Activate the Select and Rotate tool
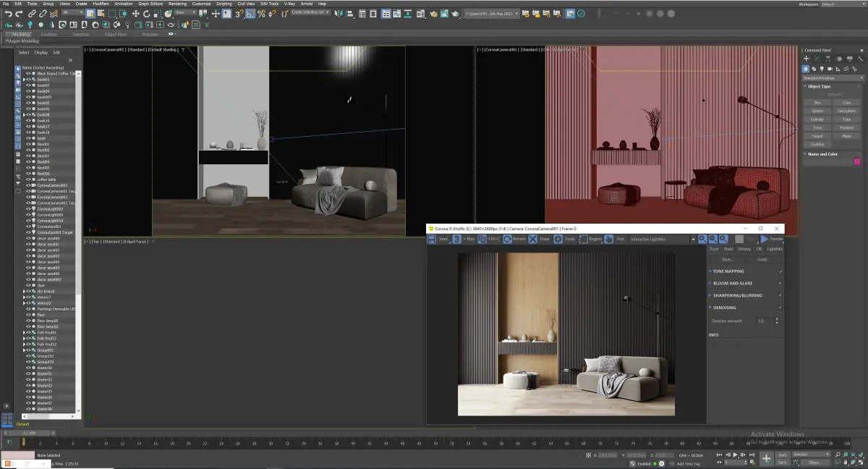 coord(146,13)
